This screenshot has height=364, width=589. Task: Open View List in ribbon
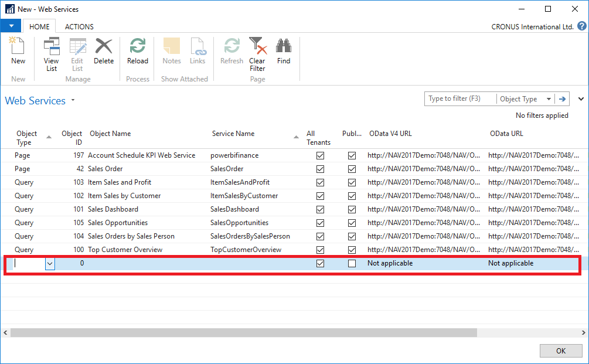(52, 55)
